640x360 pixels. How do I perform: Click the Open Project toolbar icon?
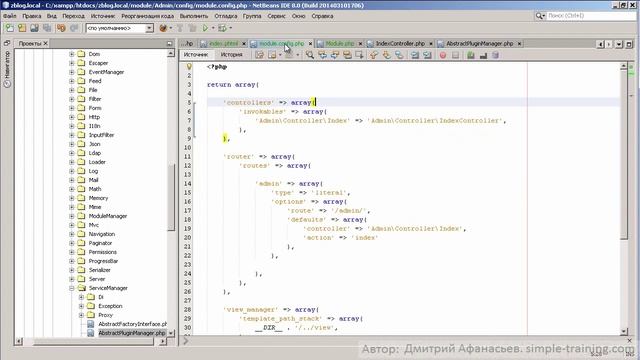pos(35,28)
